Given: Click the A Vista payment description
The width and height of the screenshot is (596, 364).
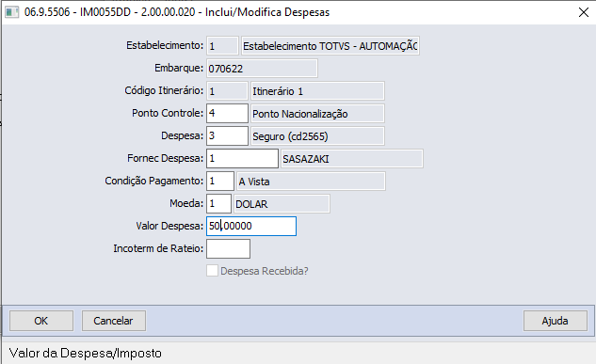Looking at the screenshot, I should pos(311,181).
